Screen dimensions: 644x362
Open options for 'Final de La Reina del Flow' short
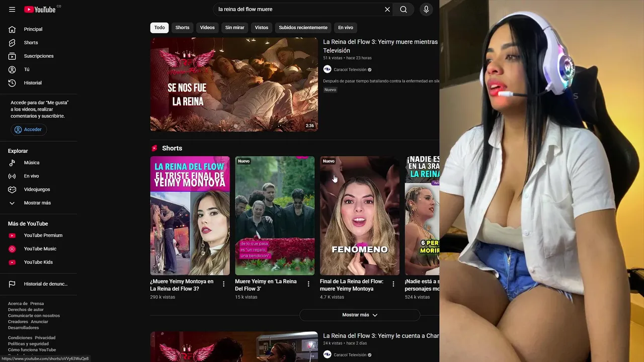393,284
